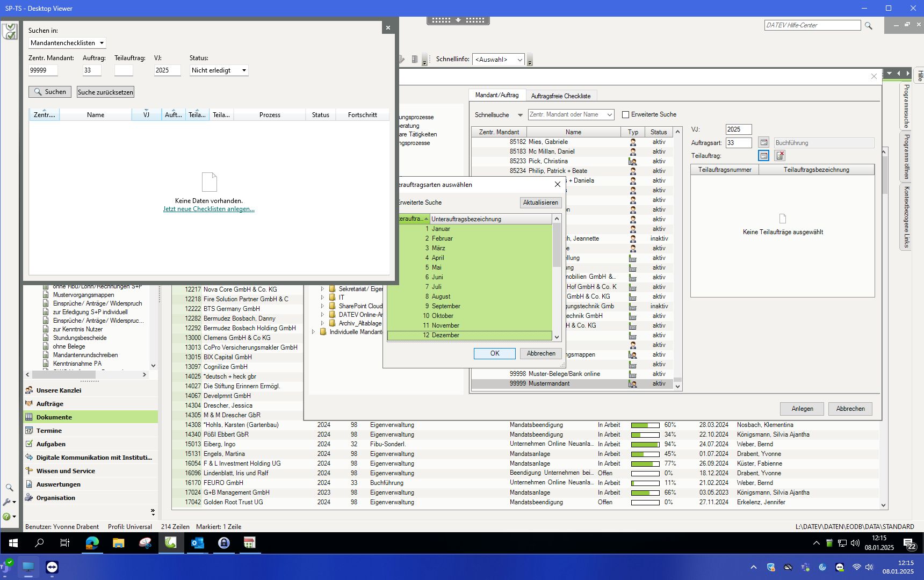Click the DATEV Hilfe-Center search magnifier icon
Viewport: 924px width, 580px height.
tap(869, 26)
